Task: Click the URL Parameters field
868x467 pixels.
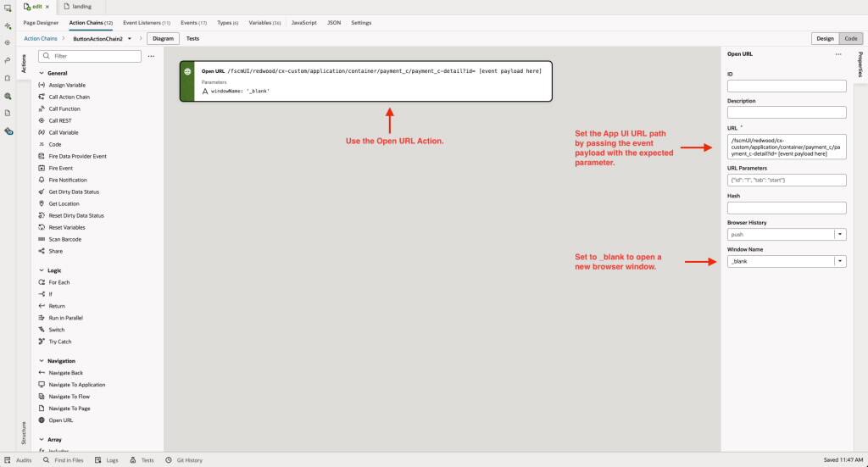Action: [x=787, y=180]
